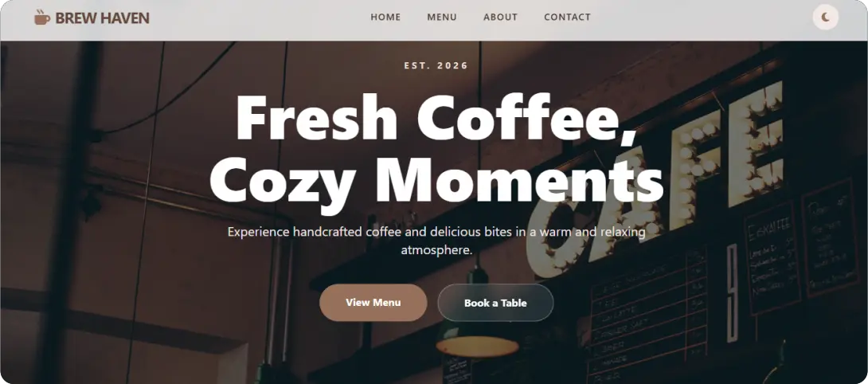Click the number 9 sign beside chalkboard
Screen dimensions: 868x384
pos(733,292)
